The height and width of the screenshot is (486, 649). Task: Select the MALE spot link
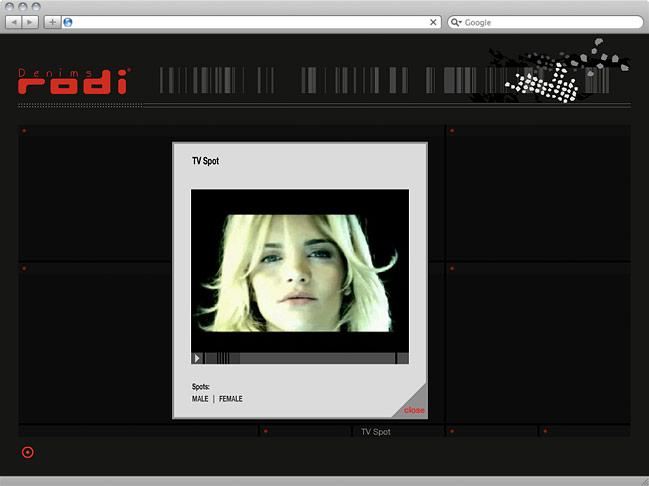[200, 399]
